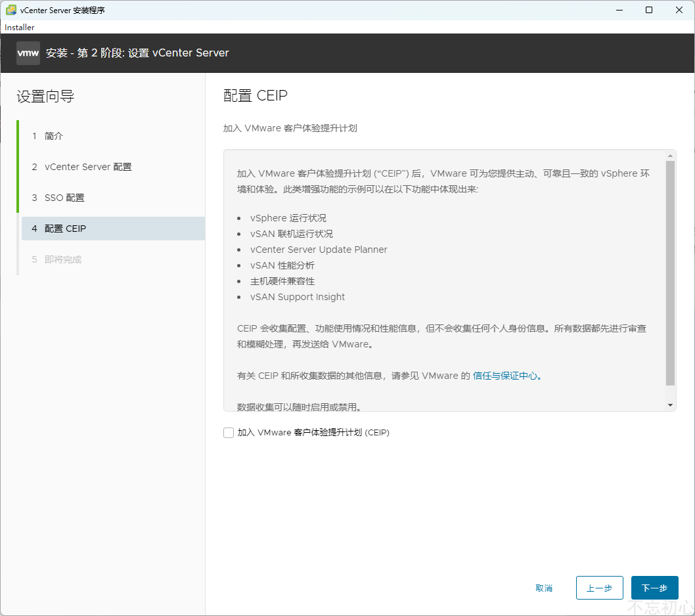Click the 上一步 previous button
695x616 pixels.
[x=599, y=588]
